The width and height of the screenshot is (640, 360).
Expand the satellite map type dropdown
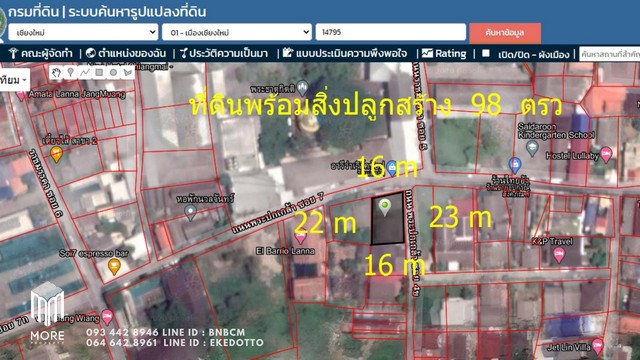pyautogui.click(x=14, y=80)
